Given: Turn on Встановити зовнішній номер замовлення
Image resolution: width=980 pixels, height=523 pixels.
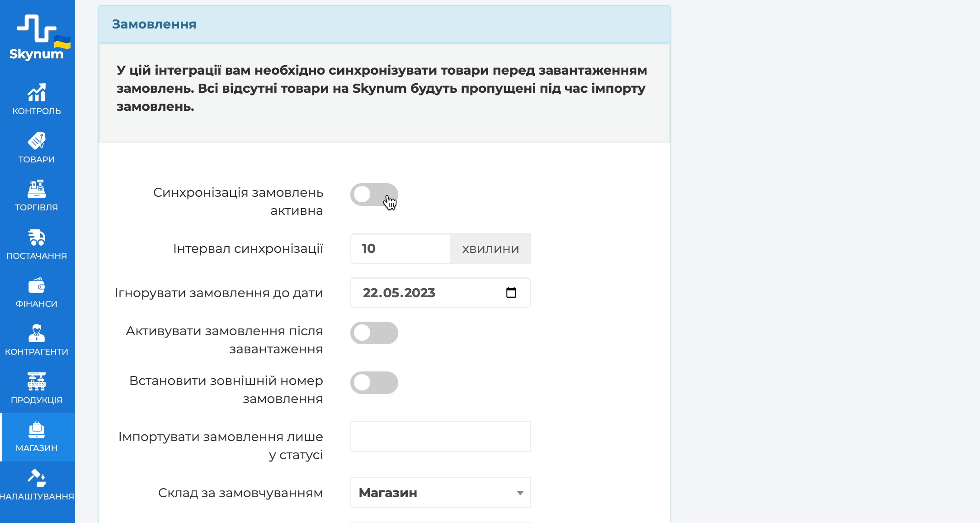Looking at the screenshot, I should click(x=374, y=383).
